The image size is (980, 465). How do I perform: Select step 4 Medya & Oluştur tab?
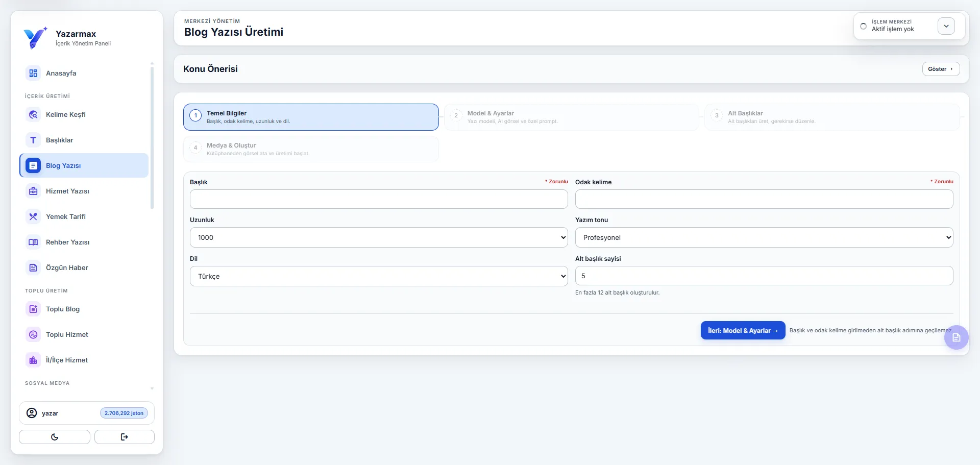(311, 149)
